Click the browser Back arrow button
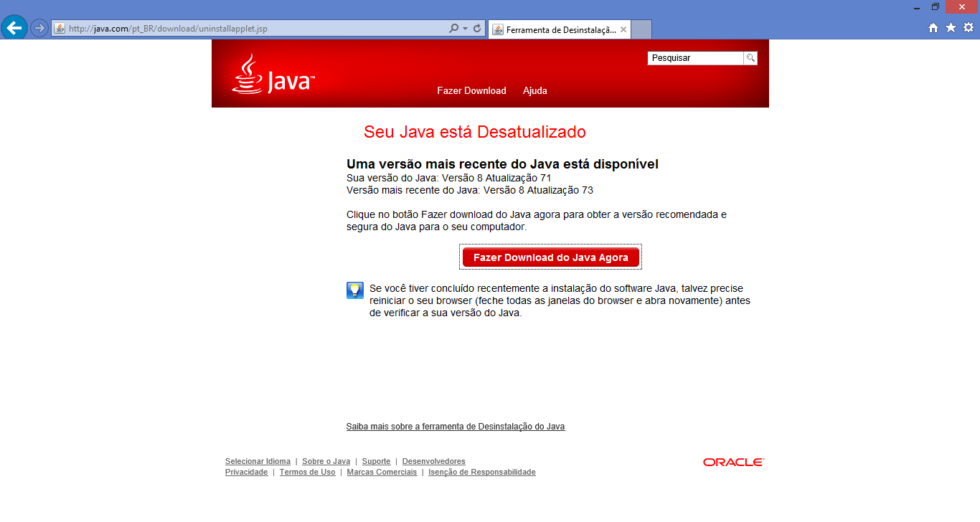The image size is (980, 522). [x=14, y=28]
